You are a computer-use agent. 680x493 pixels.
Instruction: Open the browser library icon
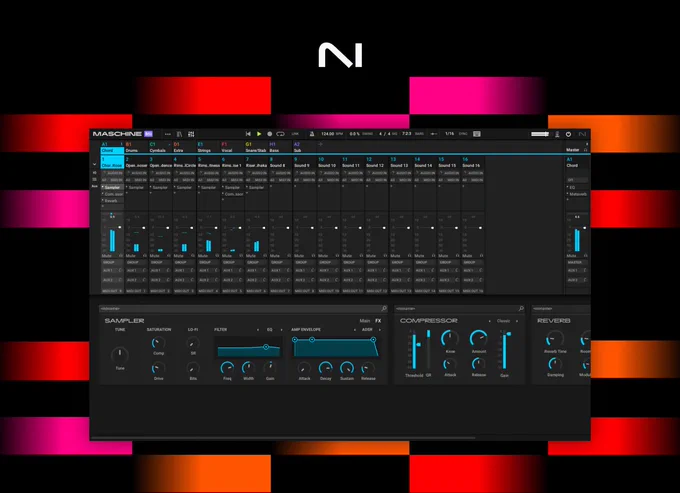[179, 134]
